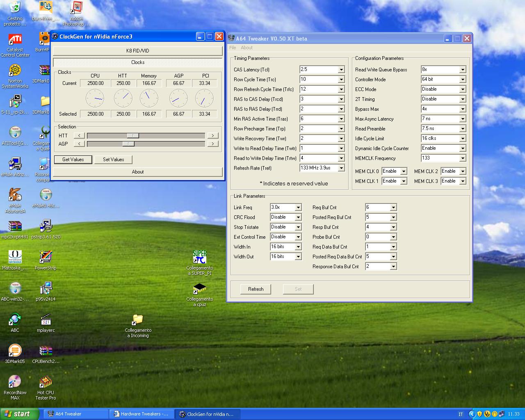Open the File menu in A64 Tweaker

click(x=233, y=48)
